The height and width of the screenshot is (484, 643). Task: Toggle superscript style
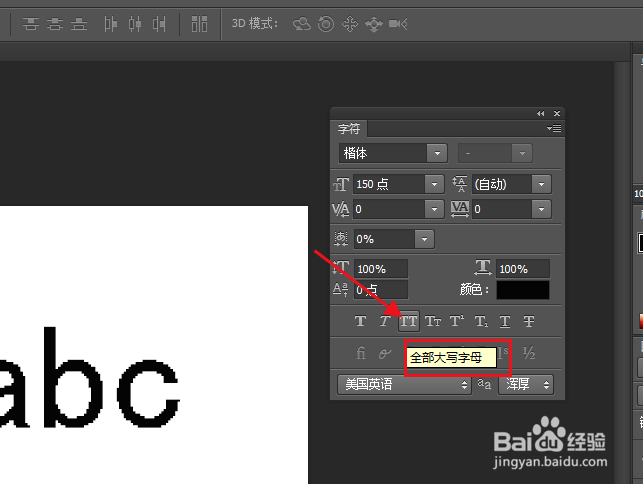(x=457, y=321)
